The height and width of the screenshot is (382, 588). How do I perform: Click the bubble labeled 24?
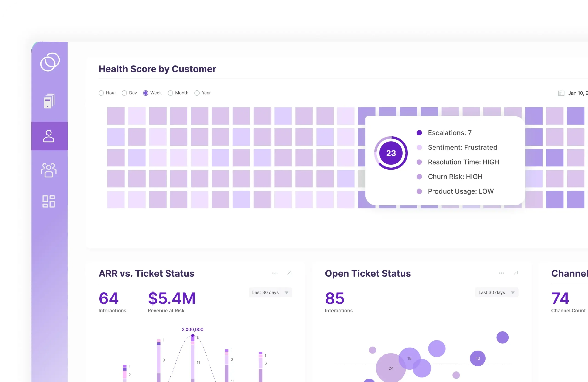click(391, 368)
